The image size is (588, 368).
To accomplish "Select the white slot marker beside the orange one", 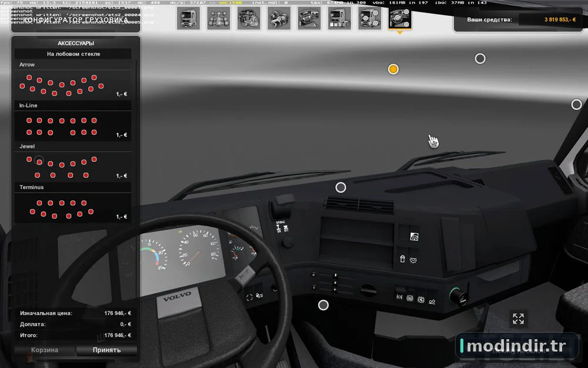I will pos(480,58).
